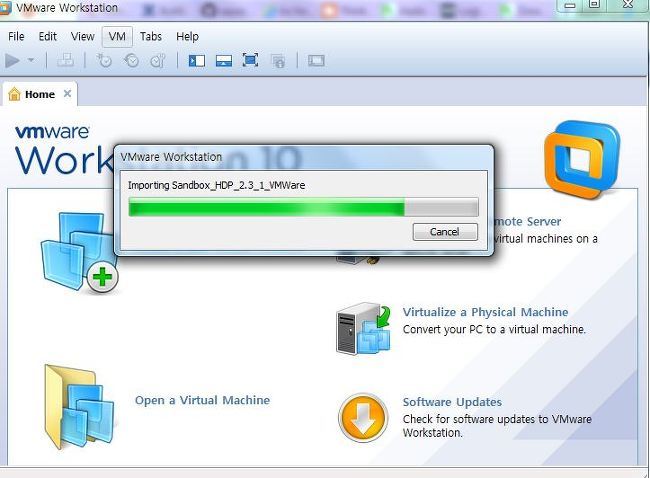
Task: Click the Send Ctrl+Alt+Del toolbar icon
Action: pyautogui.click(x=65, y=61)
